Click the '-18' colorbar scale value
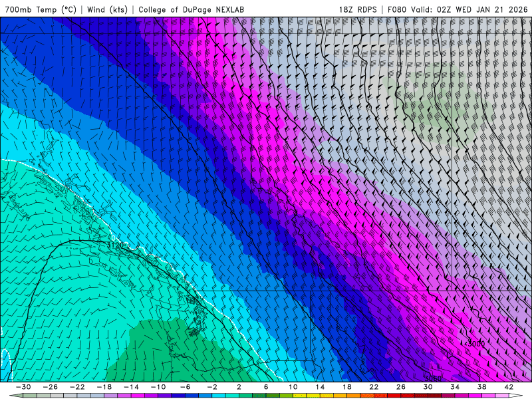Viewport: 532px width, 399px height. 104,387
